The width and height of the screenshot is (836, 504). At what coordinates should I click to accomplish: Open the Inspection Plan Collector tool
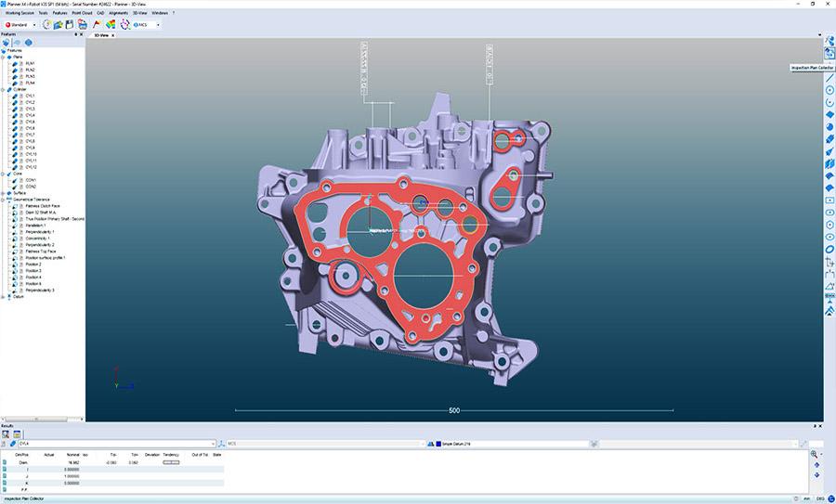click(829, 53)
